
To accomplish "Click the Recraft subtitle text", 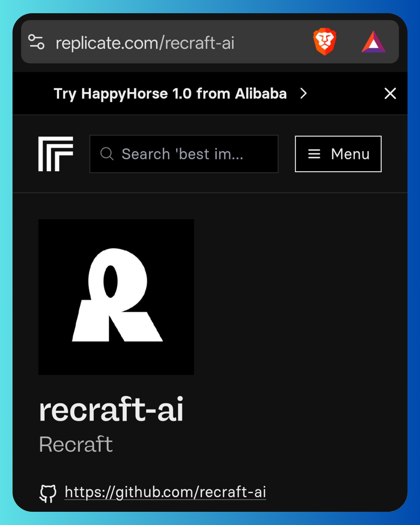I will 76,444.
